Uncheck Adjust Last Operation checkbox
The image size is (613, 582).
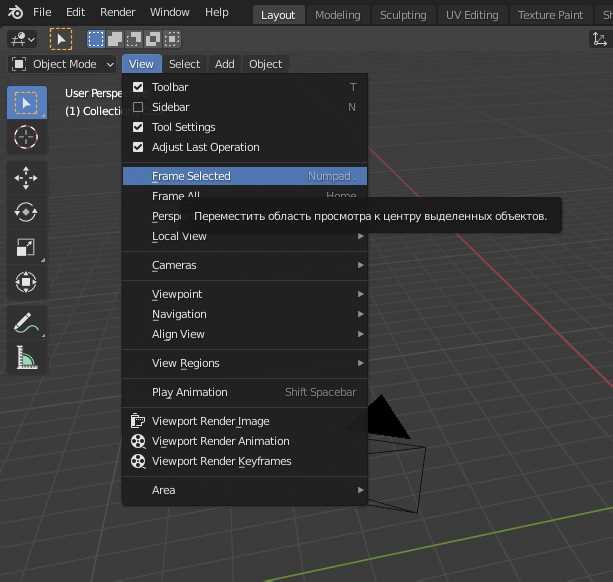tap(138, 147)
